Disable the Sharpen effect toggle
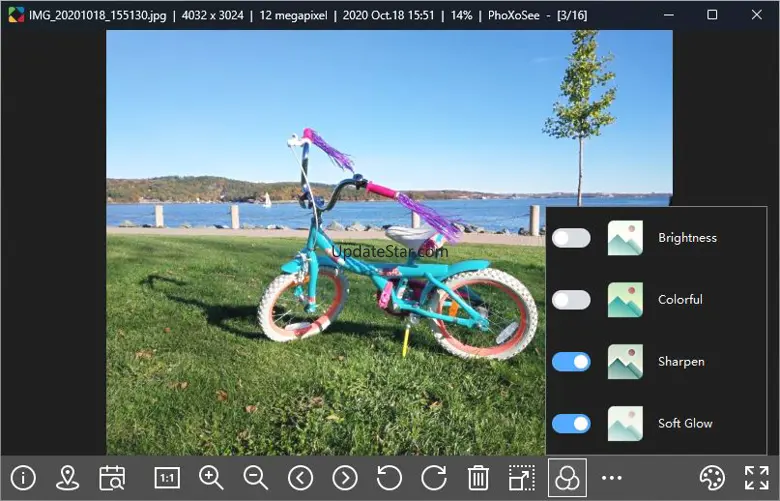The height and width of the screenshot is (501, 780). pos(571,362)
